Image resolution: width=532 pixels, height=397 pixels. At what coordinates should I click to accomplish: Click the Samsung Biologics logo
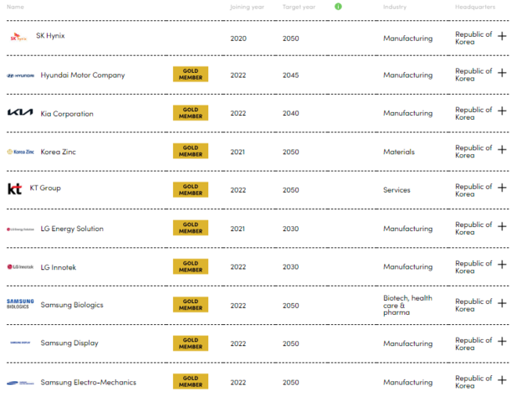tap(20, 304)
